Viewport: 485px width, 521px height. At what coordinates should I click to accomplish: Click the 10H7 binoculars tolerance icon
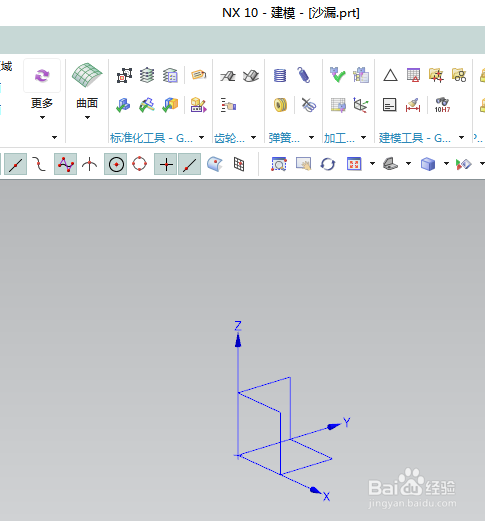pyautogui.click(x=442, y=105)
